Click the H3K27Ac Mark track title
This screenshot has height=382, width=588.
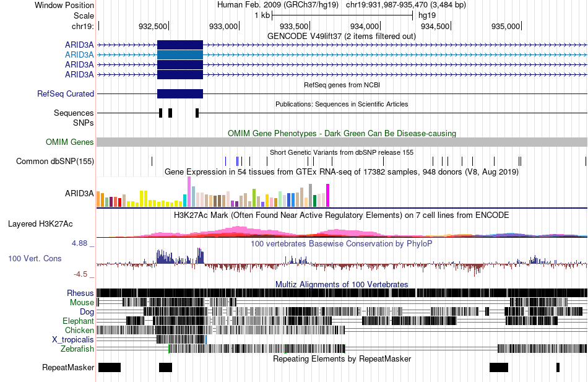342,215
